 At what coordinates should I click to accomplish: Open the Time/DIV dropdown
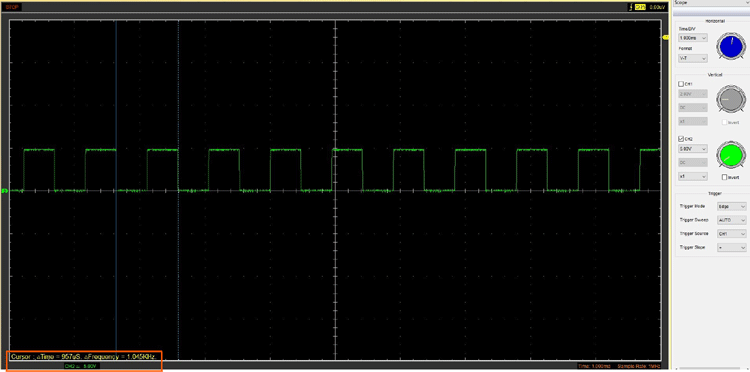693,37
